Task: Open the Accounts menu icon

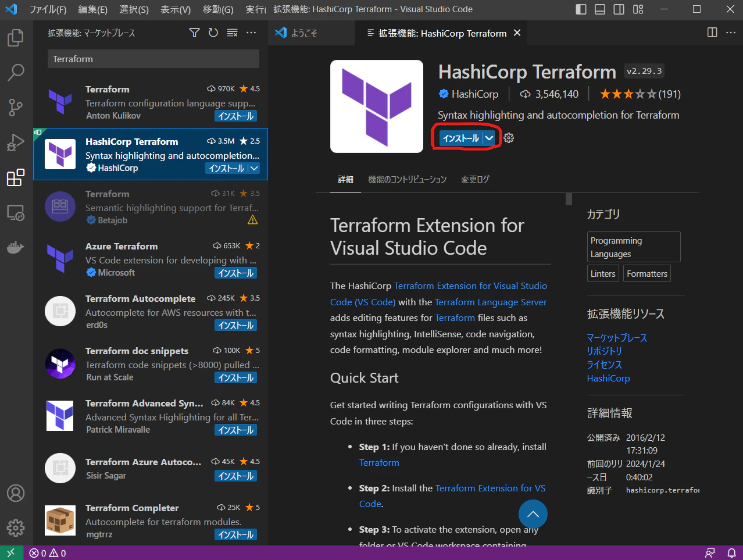Action: click(16, 493)
